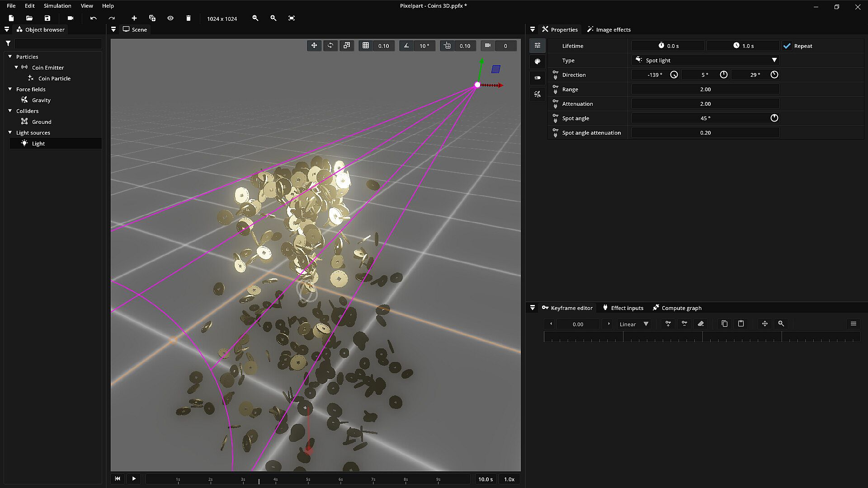Click the duplicate object icon in toolbar
This screenshot has width=868, height=488.
(x=152, y=18)
